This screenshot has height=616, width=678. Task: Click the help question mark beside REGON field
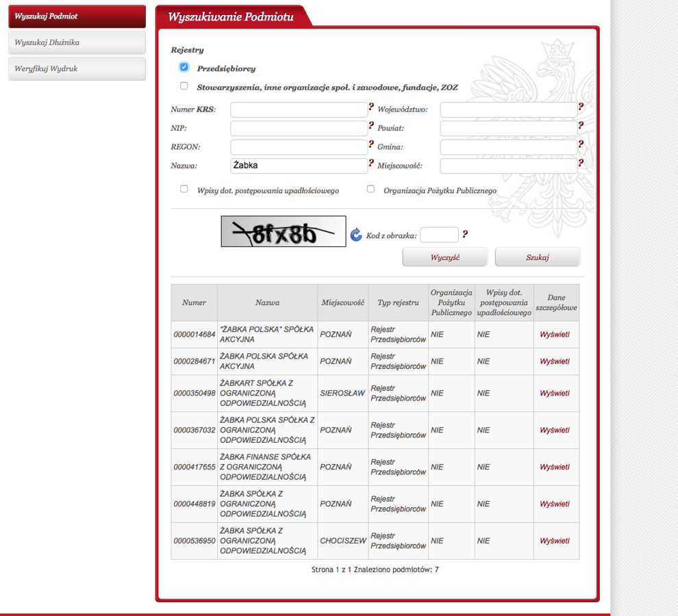371,144
